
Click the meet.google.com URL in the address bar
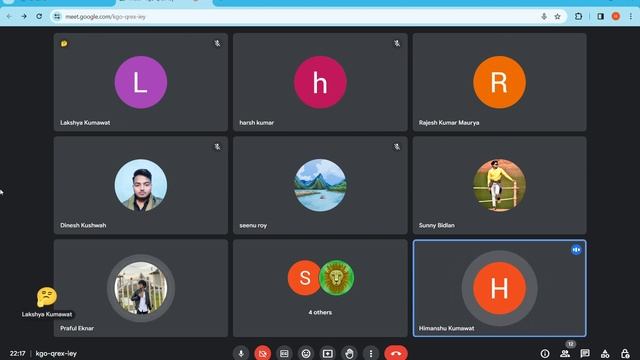point(105,17)
